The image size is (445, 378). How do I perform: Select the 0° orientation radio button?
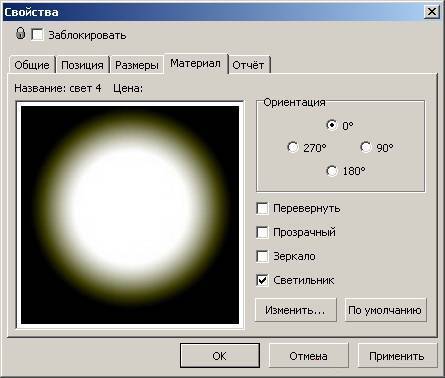(331, 125)
